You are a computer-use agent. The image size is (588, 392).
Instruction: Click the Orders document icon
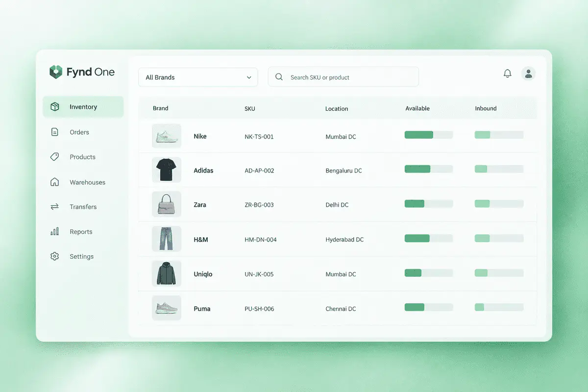[55, 132]
